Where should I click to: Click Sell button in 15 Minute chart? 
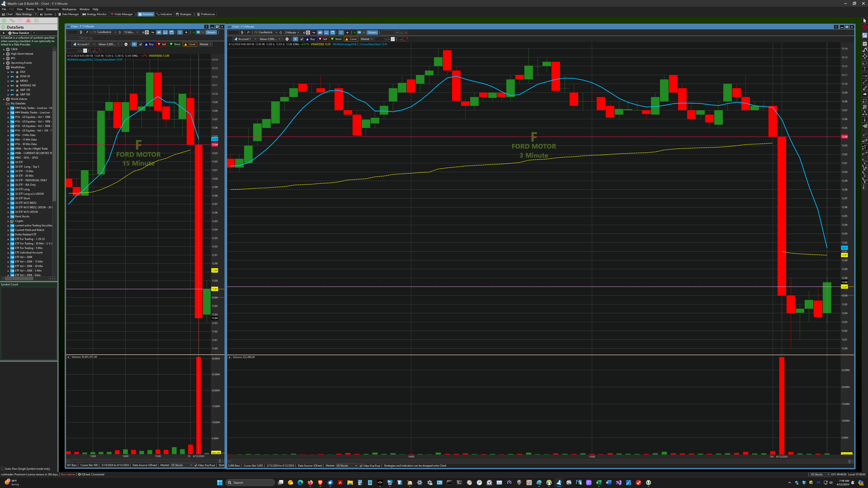coord(162,44)
